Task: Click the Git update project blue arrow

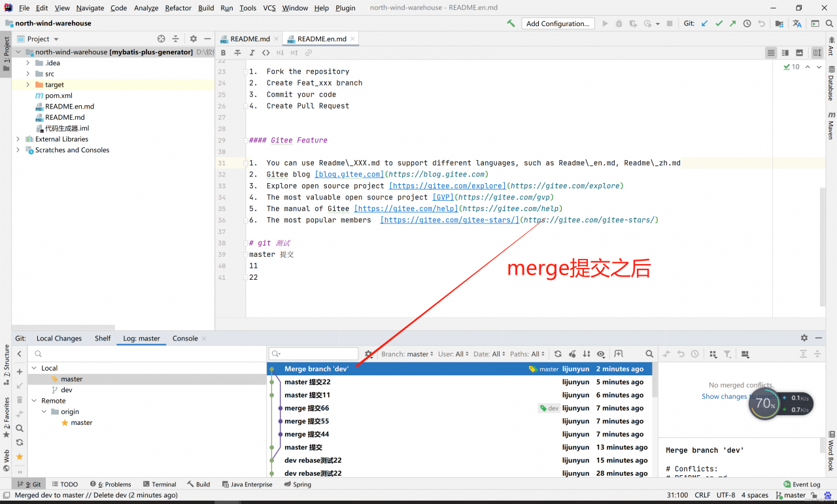Action: coord(704,24)
